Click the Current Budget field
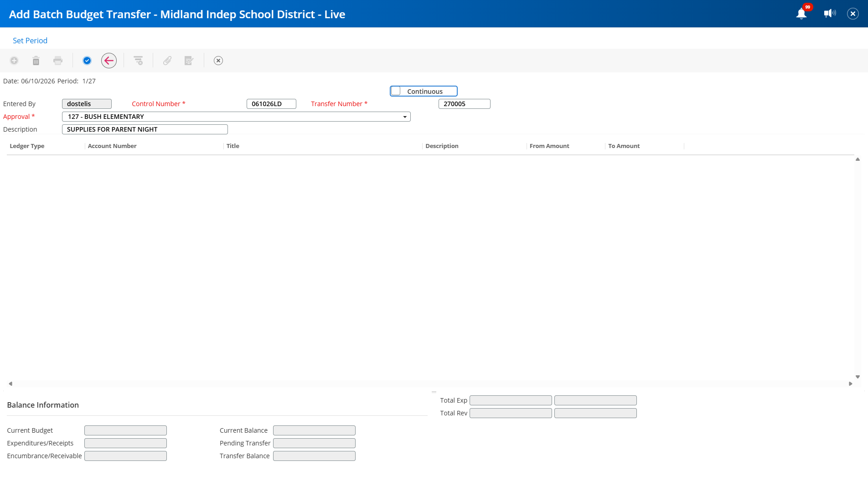 125,430
